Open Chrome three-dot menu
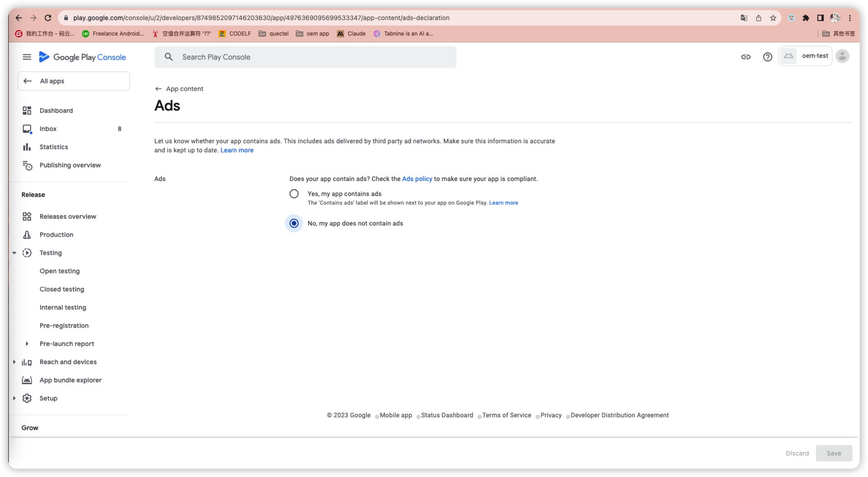 [x=849, y=18]
